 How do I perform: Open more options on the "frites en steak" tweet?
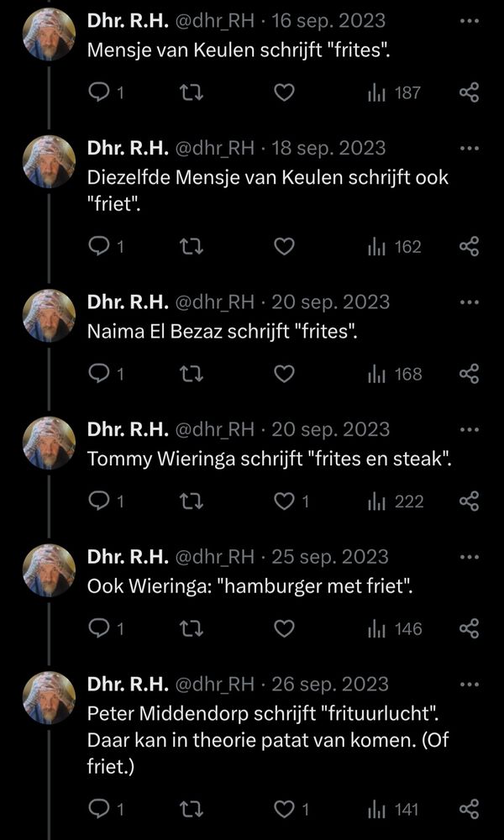pyautogui.click(x=470, y=429)
